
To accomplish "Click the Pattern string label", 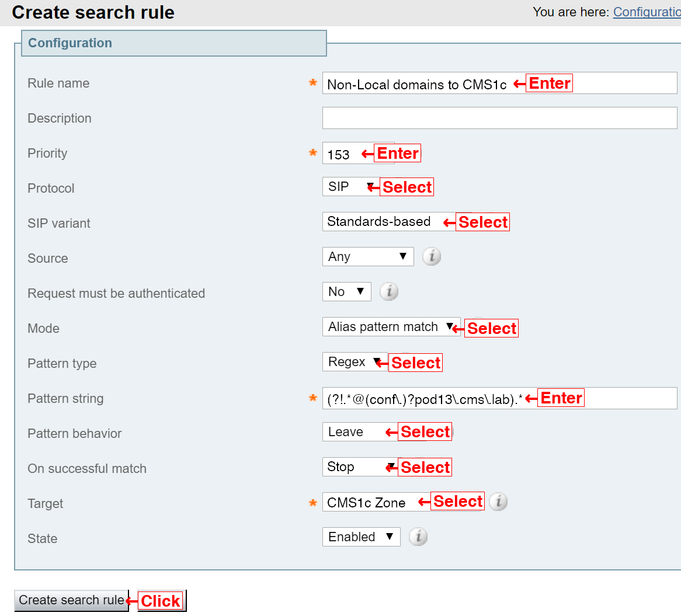I will coord(65,399).
